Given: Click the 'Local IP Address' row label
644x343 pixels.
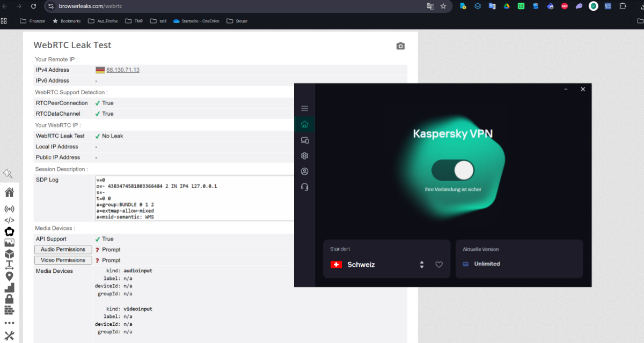Looking at the screenshot, I should [x=57, y=146].
